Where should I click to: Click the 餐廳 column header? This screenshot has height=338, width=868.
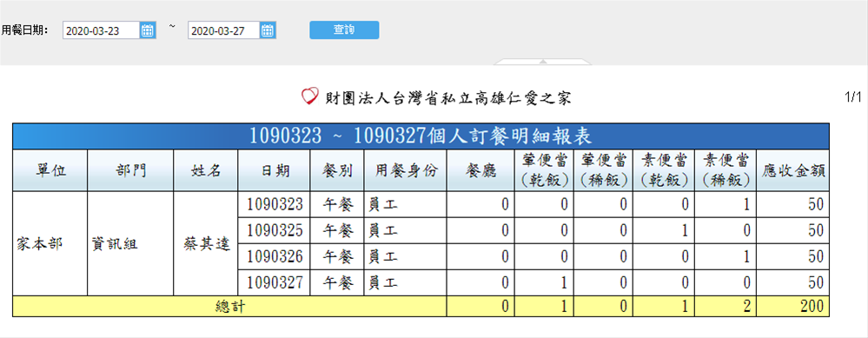tap(480, 170)
